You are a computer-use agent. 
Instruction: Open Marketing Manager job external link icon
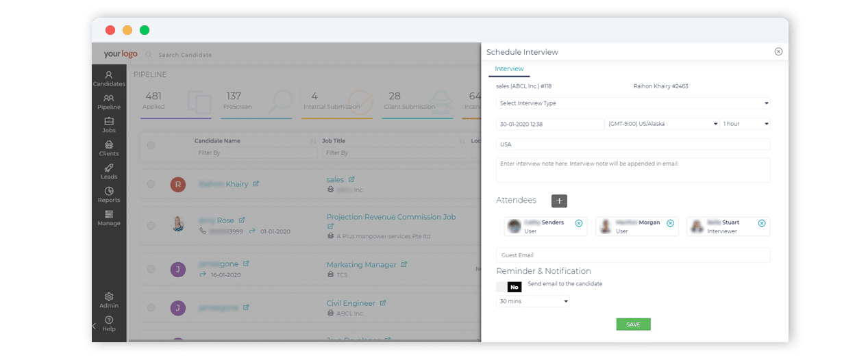pos(404,264)
